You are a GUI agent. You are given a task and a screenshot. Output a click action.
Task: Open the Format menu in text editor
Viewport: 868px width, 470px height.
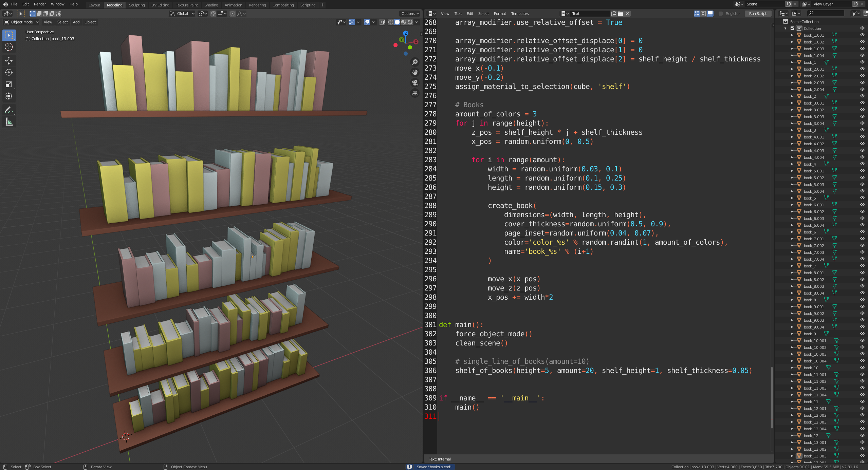click(500, 14)
